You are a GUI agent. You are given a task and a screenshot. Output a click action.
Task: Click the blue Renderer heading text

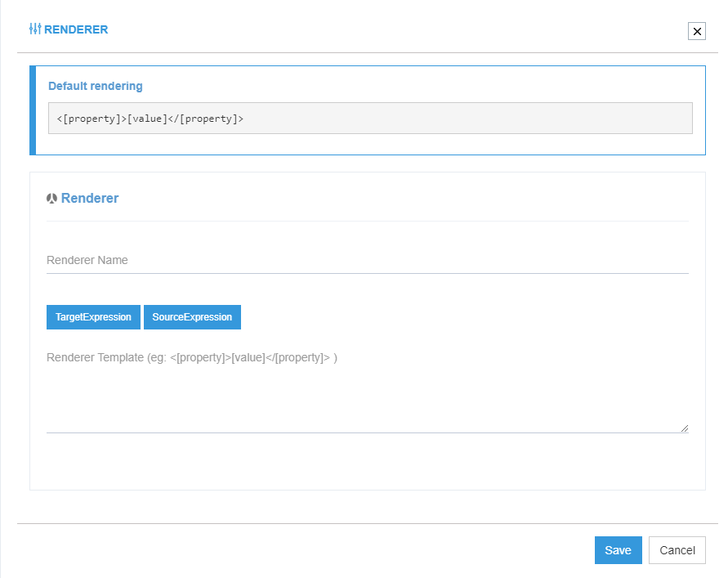(x=90, y=198)
